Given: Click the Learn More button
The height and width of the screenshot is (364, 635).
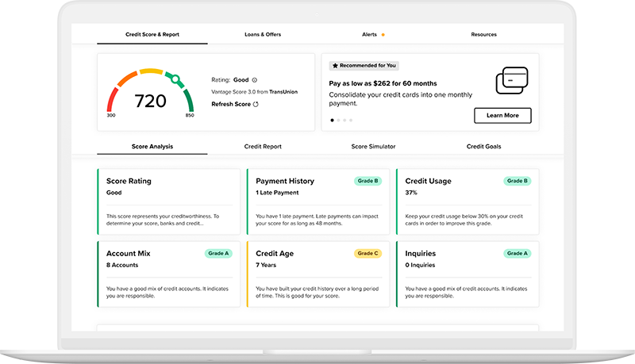Looking at the screenshot, I should click(x=502, y=116).
